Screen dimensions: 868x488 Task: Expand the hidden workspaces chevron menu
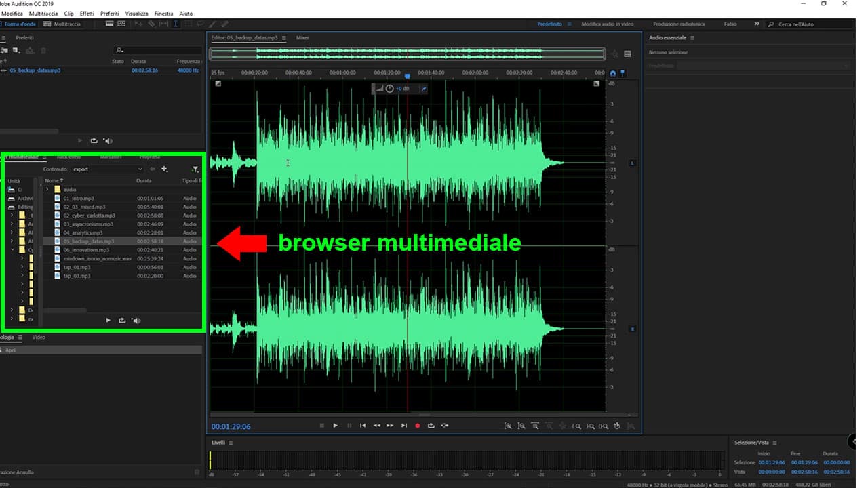tap(757, 24)
